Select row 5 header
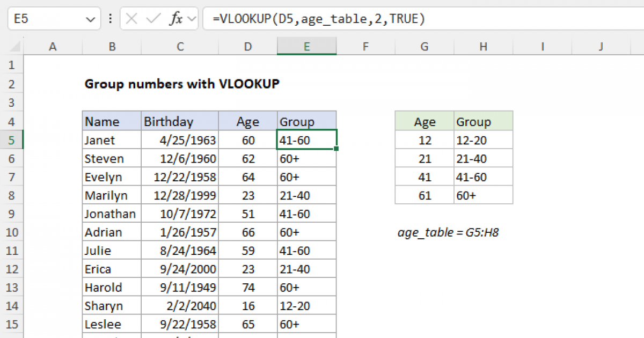This screenshot has height=338, width=644. coord(12,140)
